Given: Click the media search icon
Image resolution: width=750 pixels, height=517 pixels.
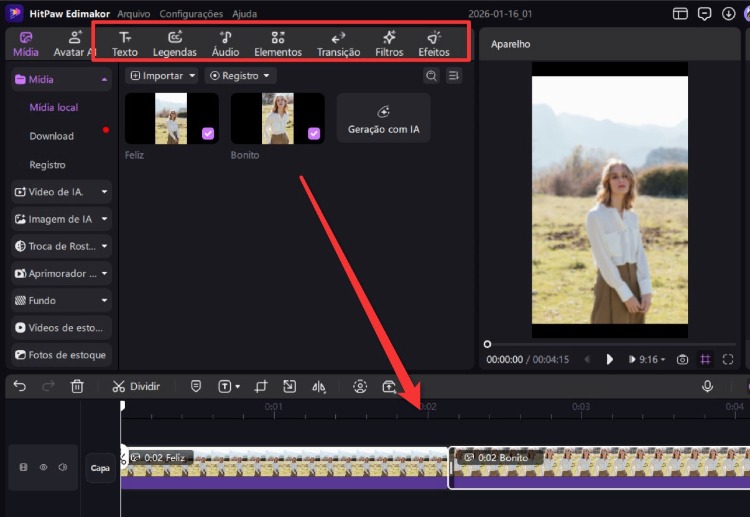Looking at the screenshot, I should 431,76.
